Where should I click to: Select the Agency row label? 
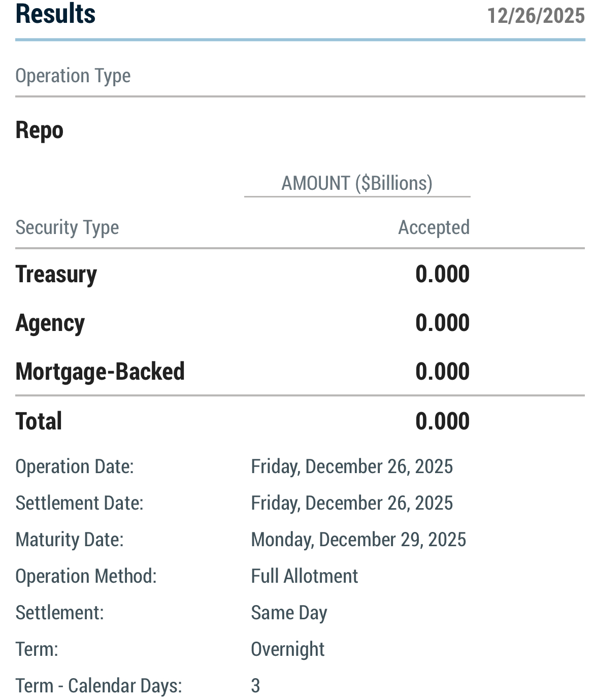tap(50, 323)
